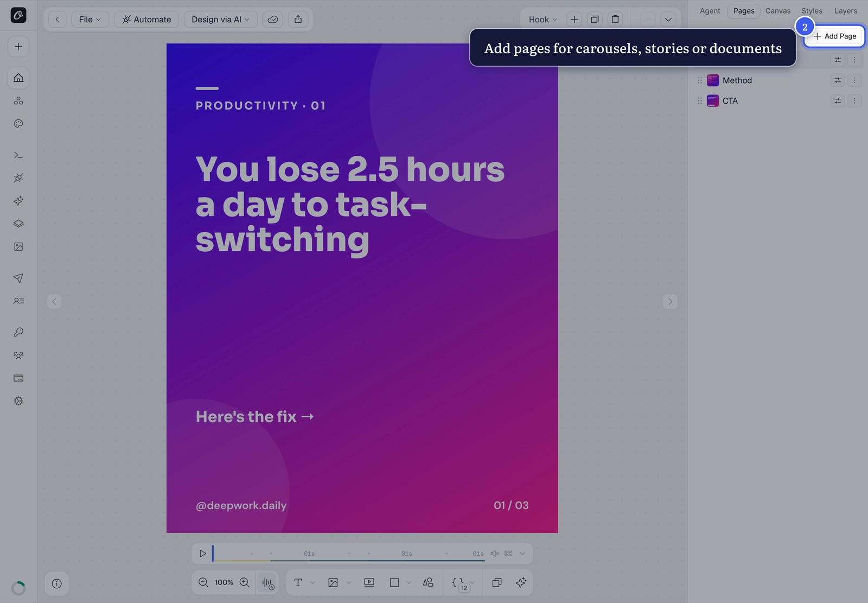Open the image library icon in the sidebar
Screen dimensions: 868x603
[18, 246]
